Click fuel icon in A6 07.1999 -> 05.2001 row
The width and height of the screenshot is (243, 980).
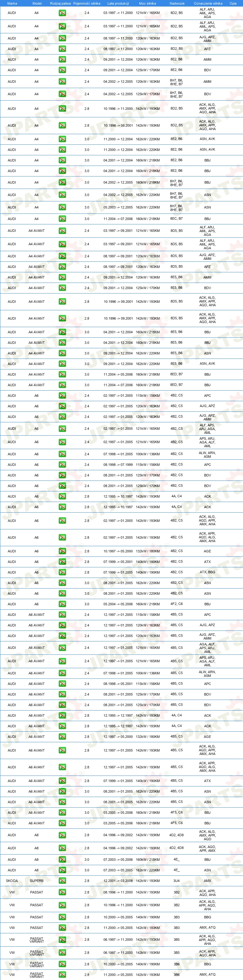click(62, 561)
